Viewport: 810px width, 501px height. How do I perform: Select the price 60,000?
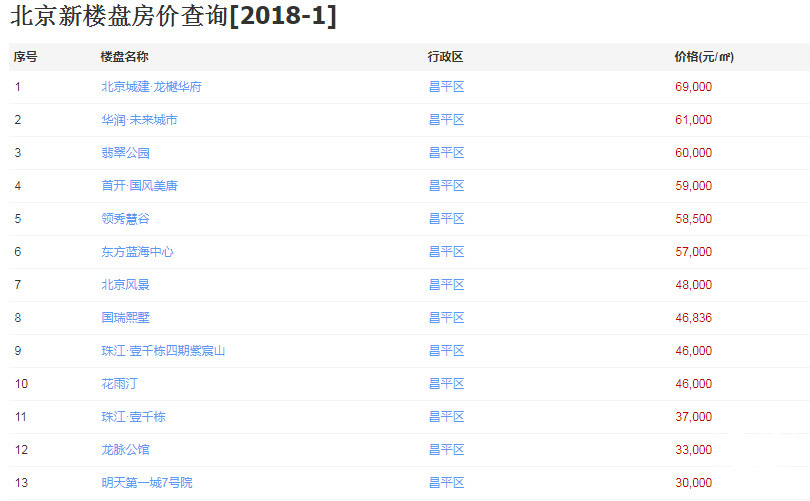pyautogui.click(x=693, y=153)
